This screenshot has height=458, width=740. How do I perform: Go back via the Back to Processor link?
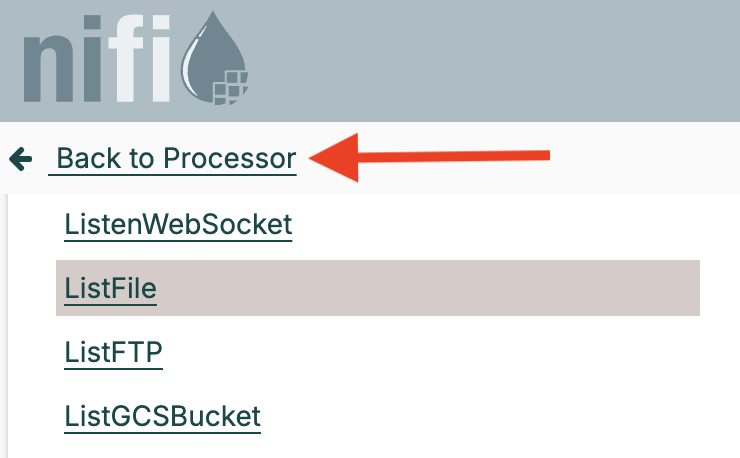pyautogui.click(x=176, y=158)
